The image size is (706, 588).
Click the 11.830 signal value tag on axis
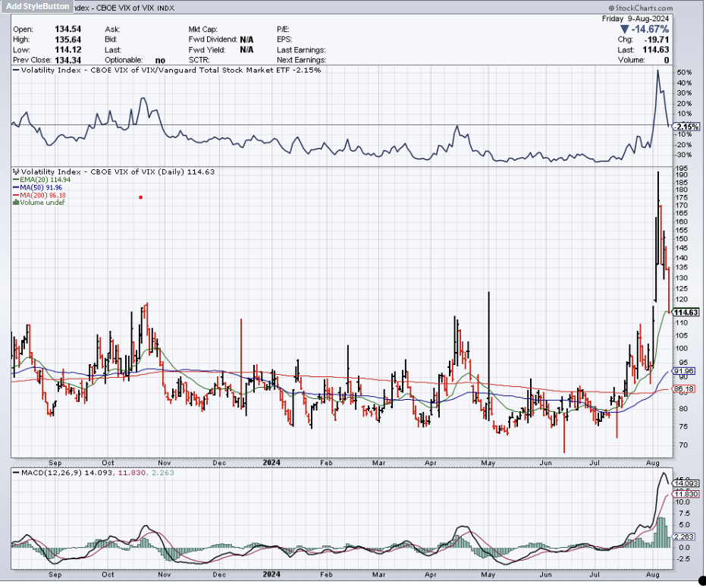pos(686,494)
